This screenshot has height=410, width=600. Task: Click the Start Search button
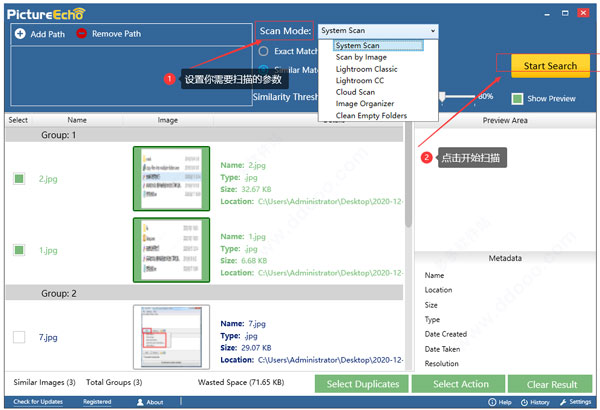[x=550, y=66]
